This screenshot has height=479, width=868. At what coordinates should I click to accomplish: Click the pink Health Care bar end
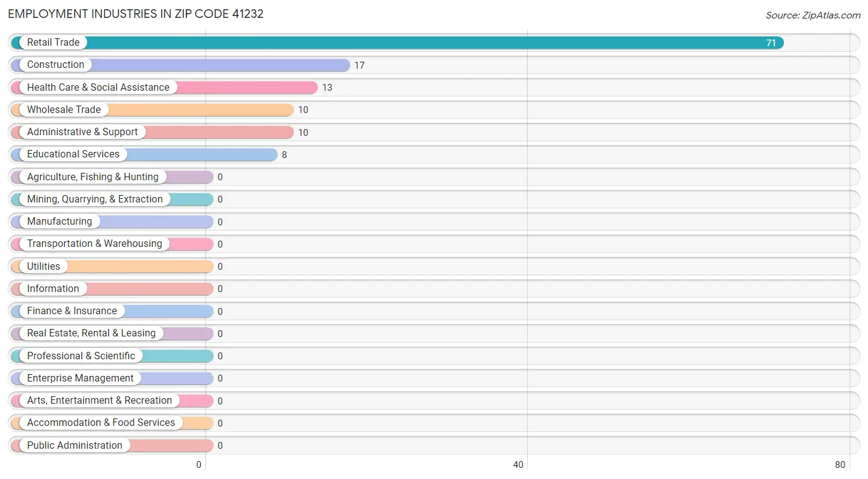click(312, 88)
